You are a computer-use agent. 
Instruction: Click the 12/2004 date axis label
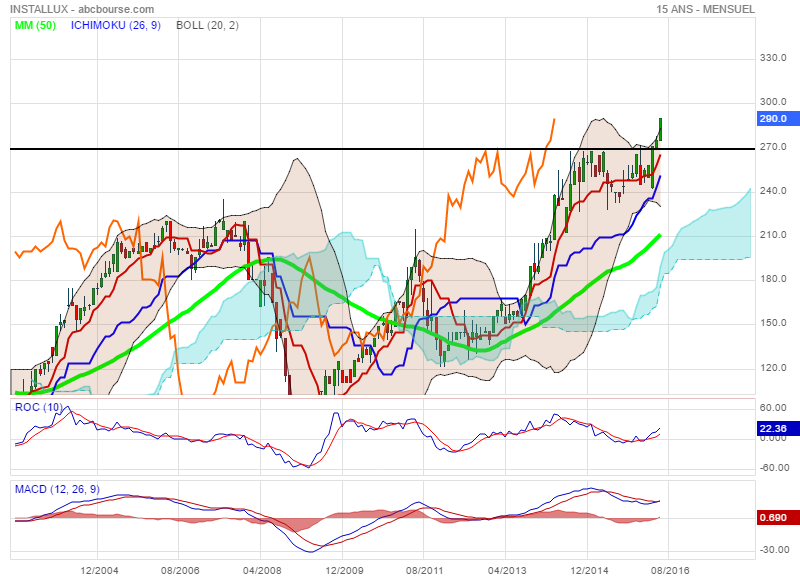click(99, 570)
